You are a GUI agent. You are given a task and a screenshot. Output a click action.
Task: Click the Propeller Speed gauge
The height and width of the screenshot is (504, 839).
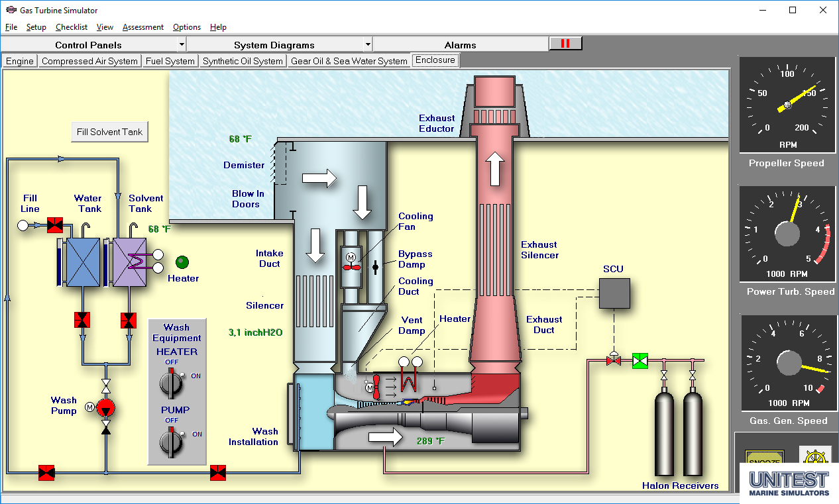pyautogui.click(x=787, y=105)
